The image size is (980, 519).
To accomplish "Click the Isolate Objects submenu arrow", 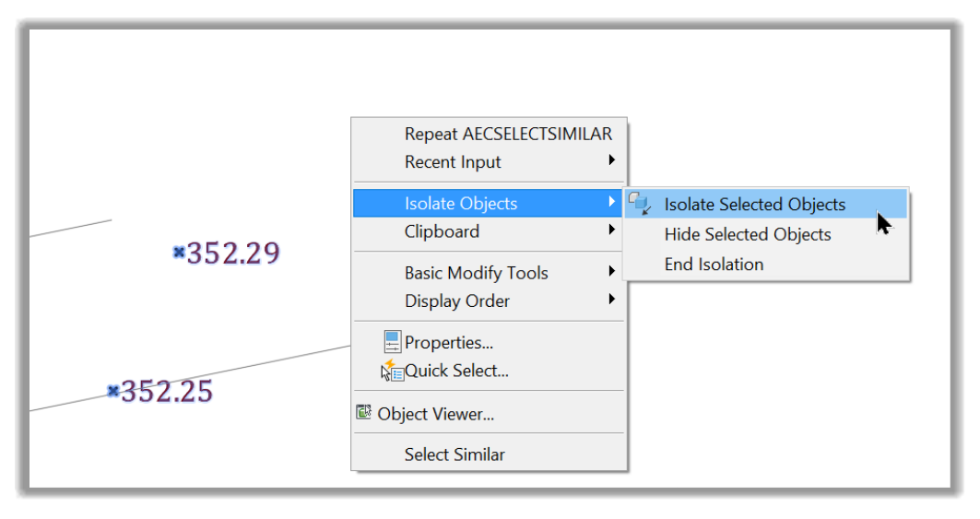I will (612, 201).
